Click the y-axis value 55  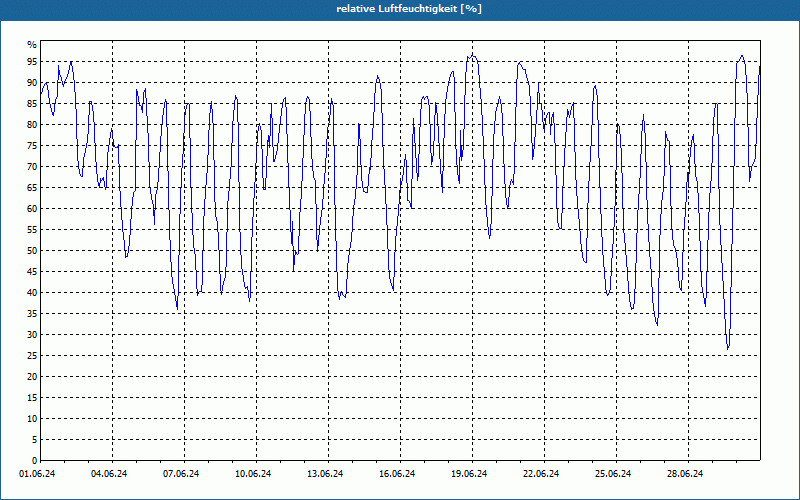click(32, 230)
